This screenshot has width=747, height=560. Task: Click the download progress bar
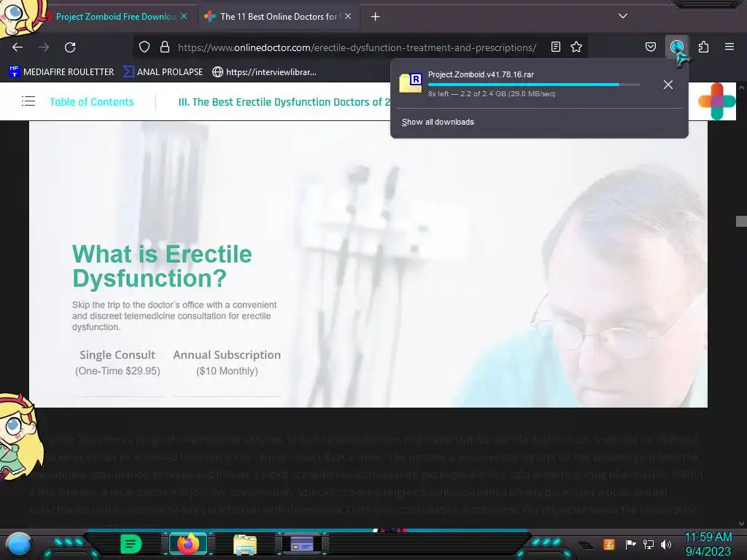[533, 85]
